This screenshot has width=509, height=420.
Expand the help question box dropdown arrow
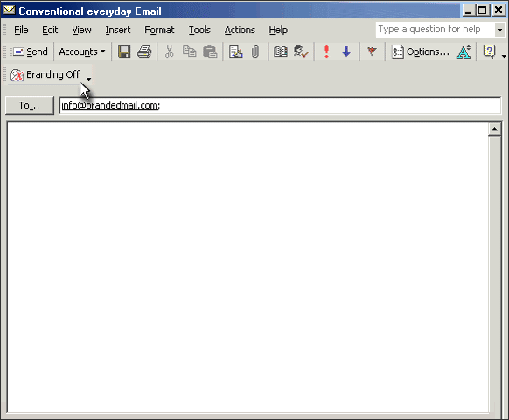499,30
